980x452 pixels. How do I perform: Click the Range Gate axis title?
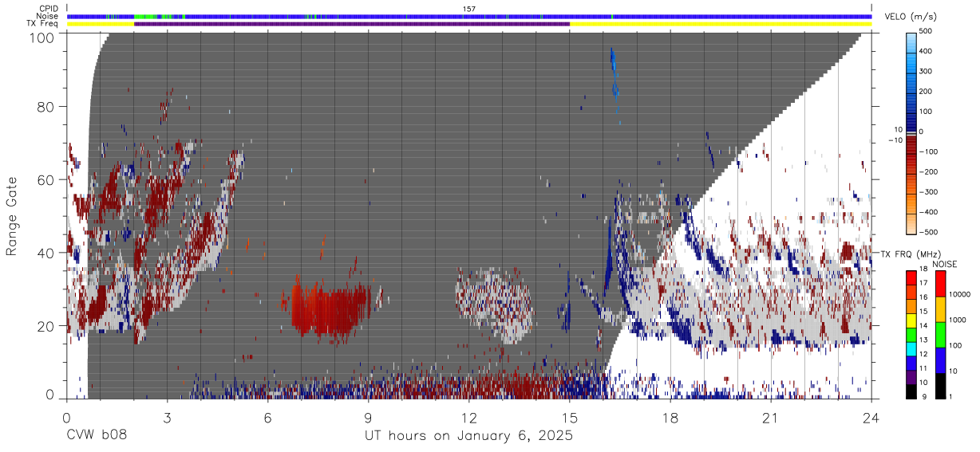pyautogui.click(x=13, y=216)
